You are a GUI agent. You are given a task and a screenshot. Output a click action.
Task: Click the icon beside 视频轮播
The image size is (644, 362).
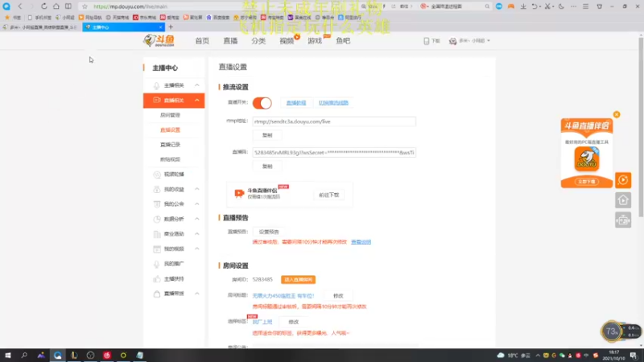click(156, 175)
